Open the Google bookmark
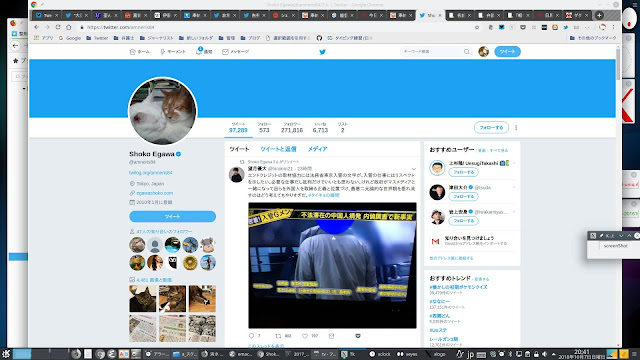Viewport: 640px width, 360px height. coord(70,38)
